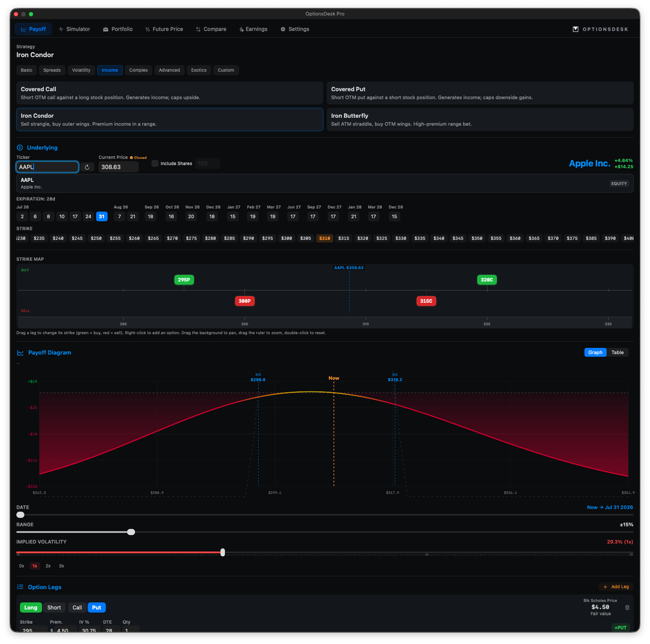This screenshot has width=650, height=644.
Task: Click the Current Price field
Action: [119, 167]
